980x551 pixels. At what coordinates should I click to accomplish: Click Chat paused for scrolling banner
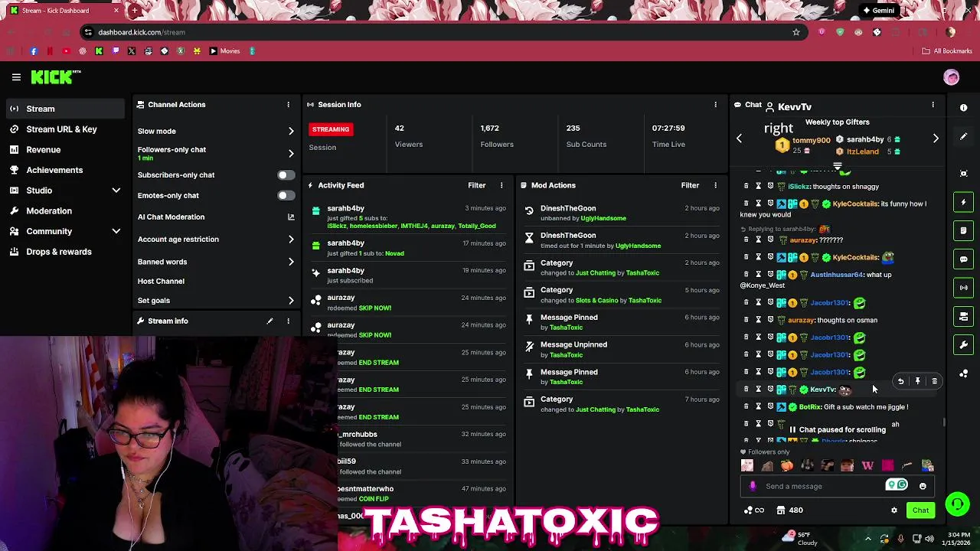(x=837, y=430)
